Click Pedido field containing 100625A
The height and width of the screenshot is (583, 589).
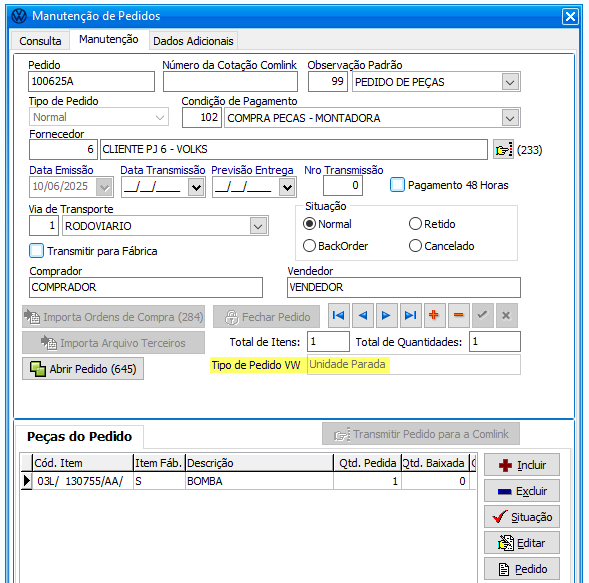pos(91,82)
